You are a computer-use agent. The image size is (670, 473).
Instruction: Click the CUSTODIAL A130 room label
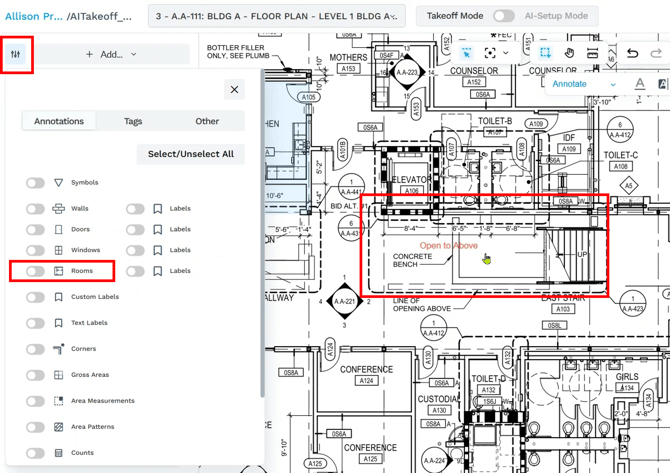(x=439, y=404)
